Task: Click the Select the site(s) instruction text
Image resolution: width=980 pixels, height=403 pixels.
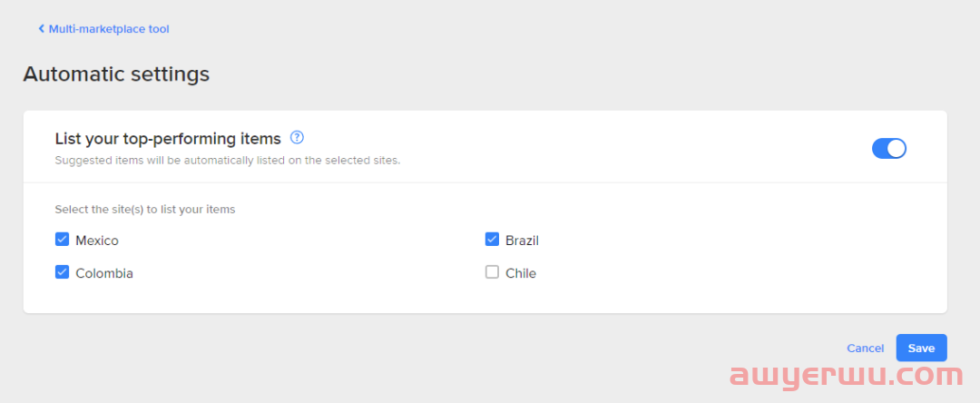Action: (145, 210)
